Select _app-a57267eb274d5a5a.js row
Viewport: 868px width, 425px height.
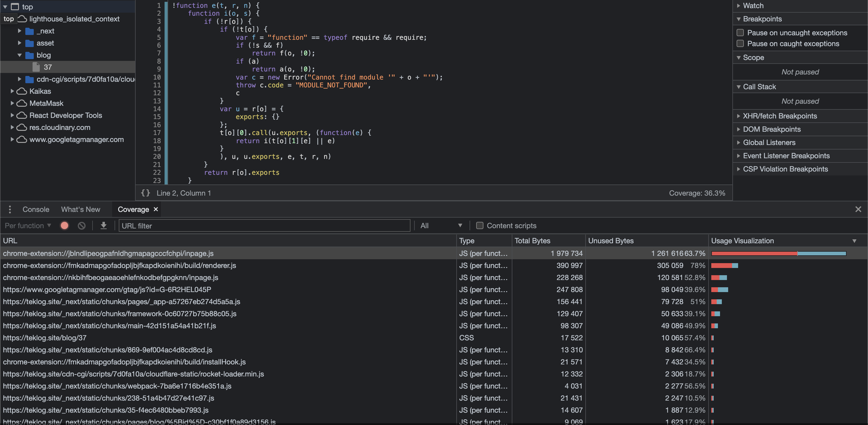point(434,302)
